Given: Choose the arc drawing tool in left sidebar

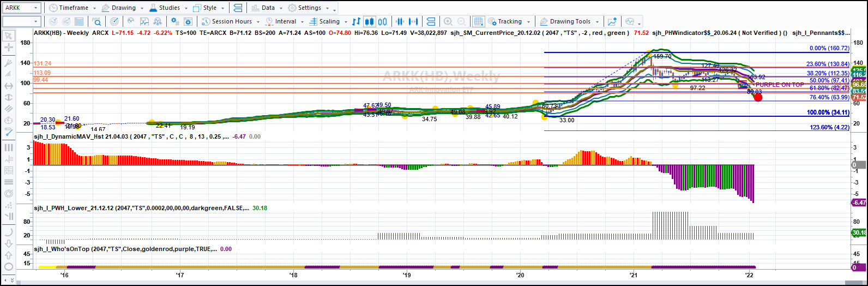Looking at the screenshot, I should (x=9, y=233).
